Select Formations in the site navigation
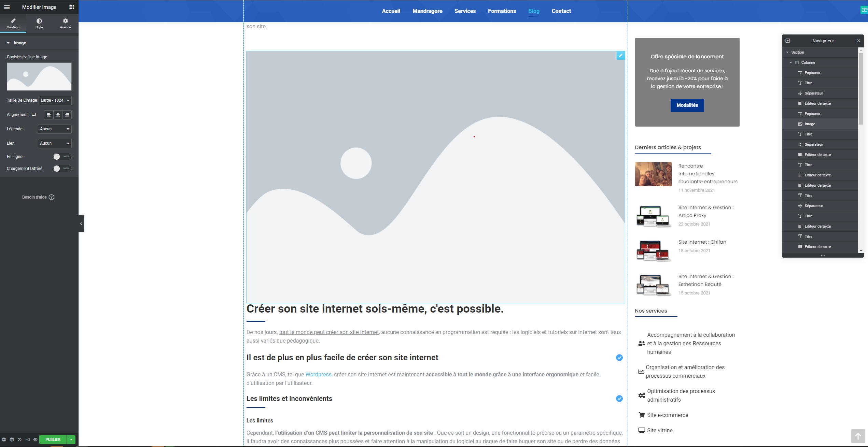Screen dimensions: 868x447 click(x=502, y=11)
